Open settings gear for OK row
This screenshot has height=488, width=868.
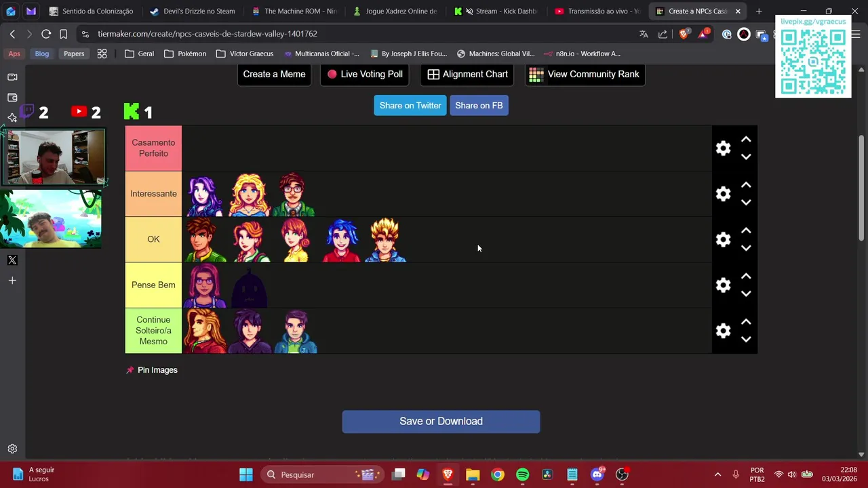tap(723, 239)
